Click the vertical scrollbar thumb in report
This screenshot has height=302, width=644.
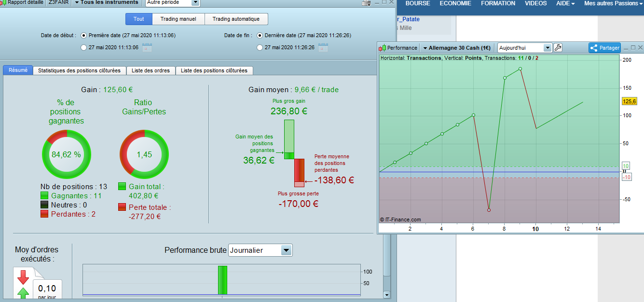(386, 256)
